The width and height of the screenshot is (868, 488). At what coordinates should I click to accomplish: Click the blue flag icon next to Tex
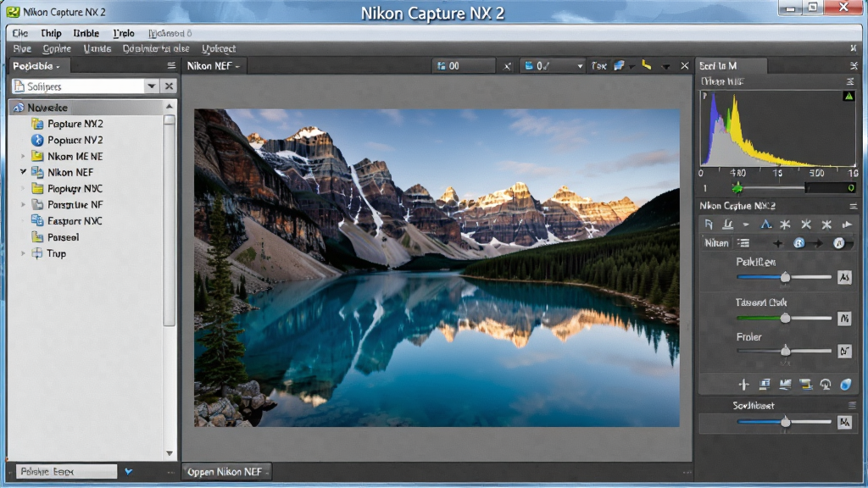point(620,65)
